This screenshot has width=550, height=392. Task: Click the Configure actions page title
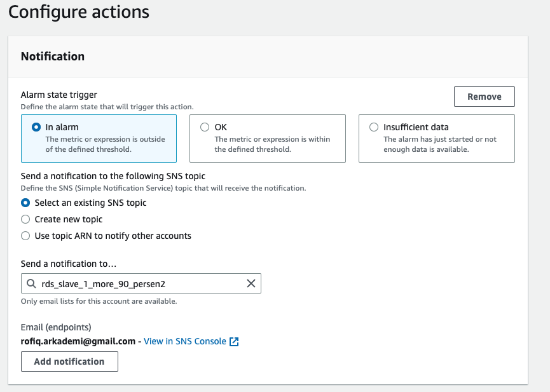pyautogui.click(x=79, y=12)
